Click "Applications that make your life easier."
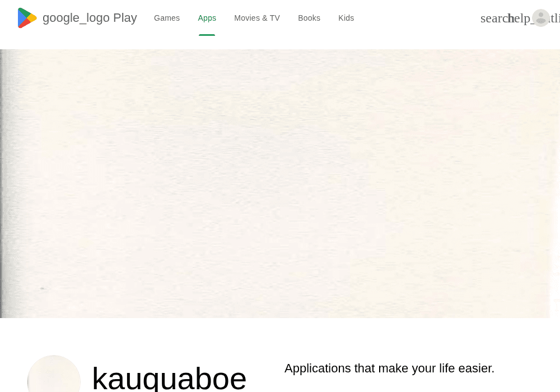 389,368
